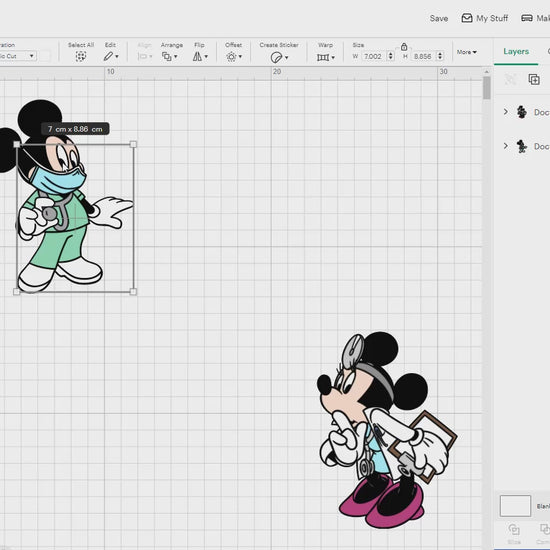Click the top-left selection handle on Mickey
This screenshot has height=550, width=550.
pos(16,144)
